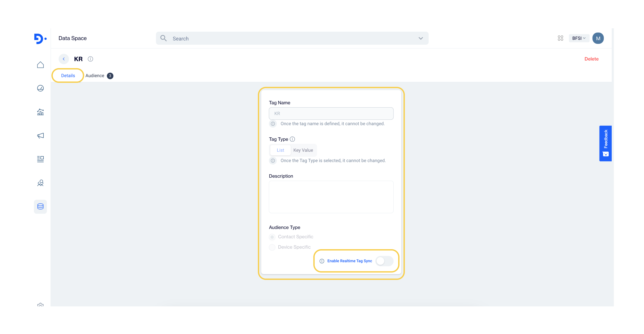
Task: Open the campaigns megaphone sidebar icon
Action: (40, 136)
